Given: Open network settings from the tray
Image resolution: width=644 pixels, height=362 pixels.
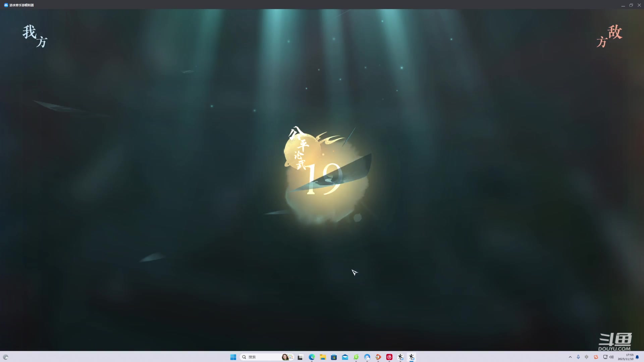Looking at the screenshot, I should point(605,357).
